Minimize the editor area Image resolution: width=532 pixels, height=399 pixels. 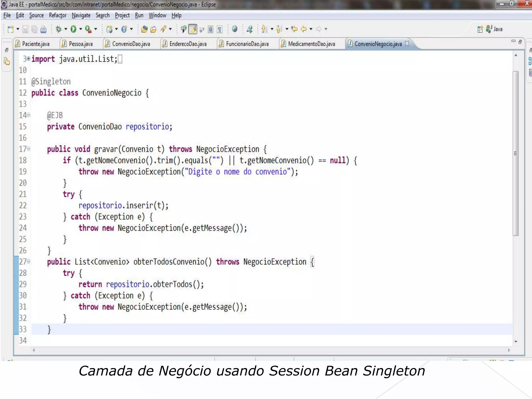[513, 41]
